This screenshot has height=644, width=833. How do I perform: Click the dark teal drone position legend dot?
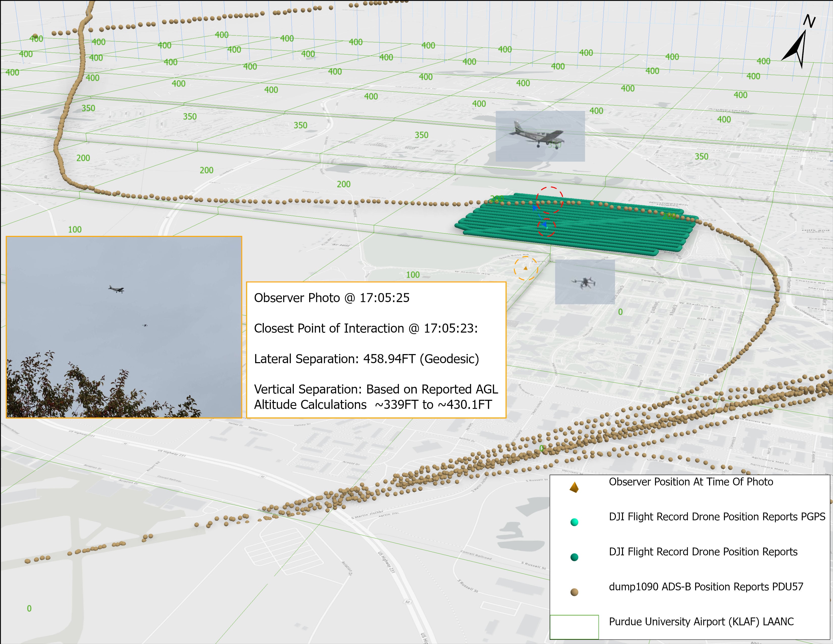click(574, 557)
